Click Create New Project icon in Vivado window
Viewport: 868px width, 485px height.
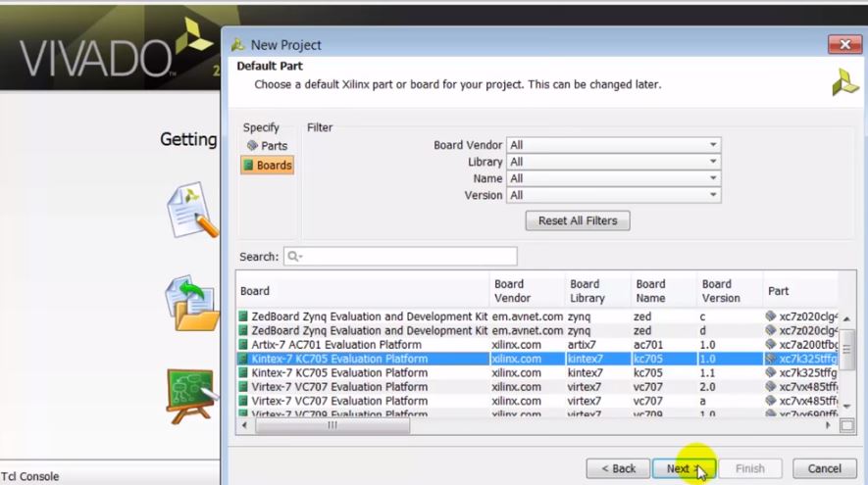(192, 210)
